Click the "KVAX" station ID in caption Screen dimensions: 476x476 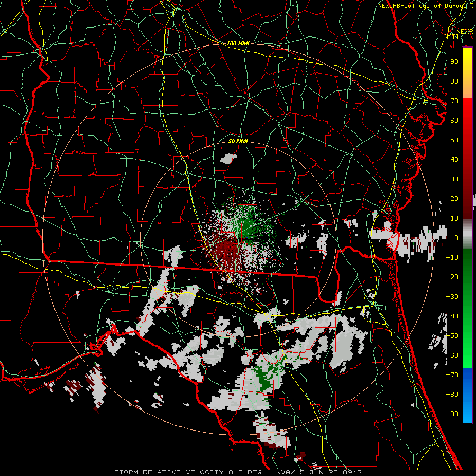point(286,472)
